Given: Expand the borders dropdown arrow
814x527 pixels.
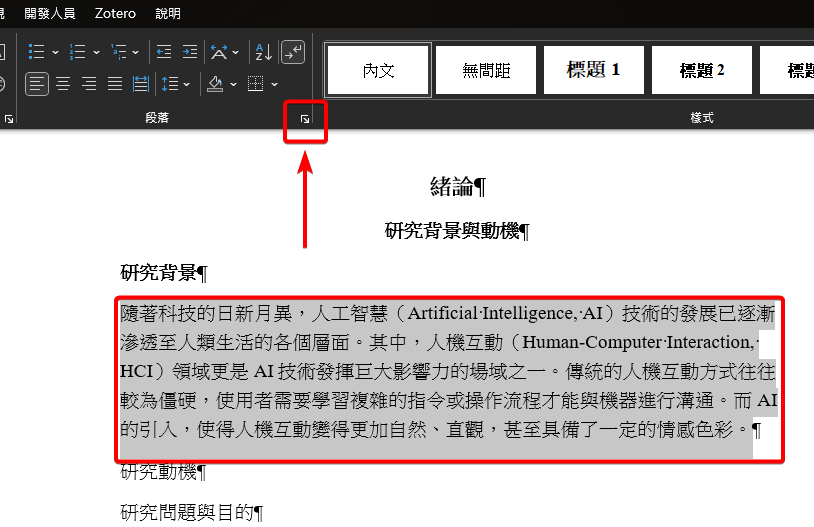Looking at the screenshot, I should pyautogui.click(x=274, y=84).
